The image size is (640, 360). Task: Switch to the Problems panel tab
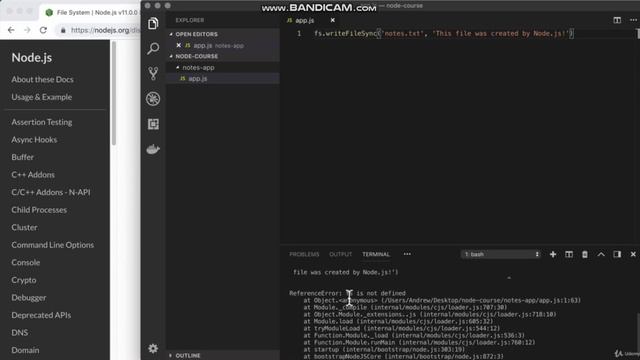304,254
